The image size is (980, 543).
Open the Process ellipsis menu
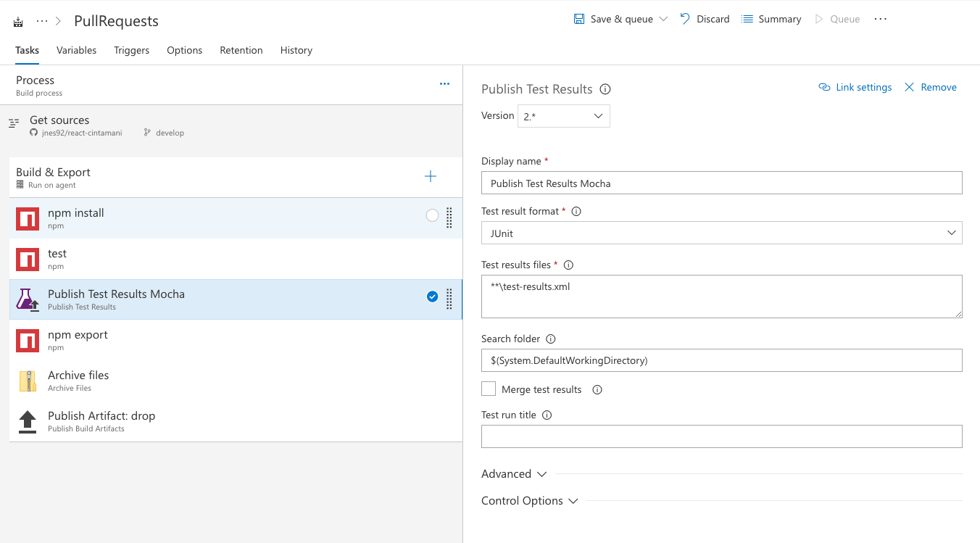tap(444, 84)
